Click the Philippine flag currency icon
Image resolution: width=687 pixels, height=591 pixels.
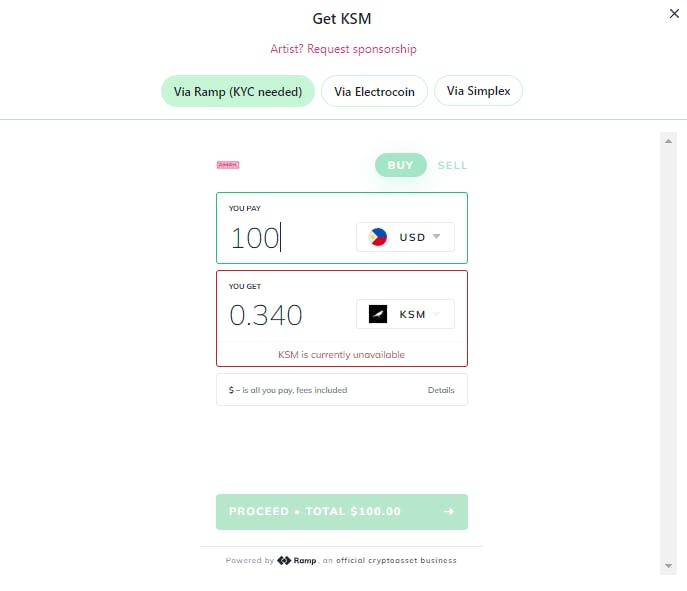click(378, 237)
